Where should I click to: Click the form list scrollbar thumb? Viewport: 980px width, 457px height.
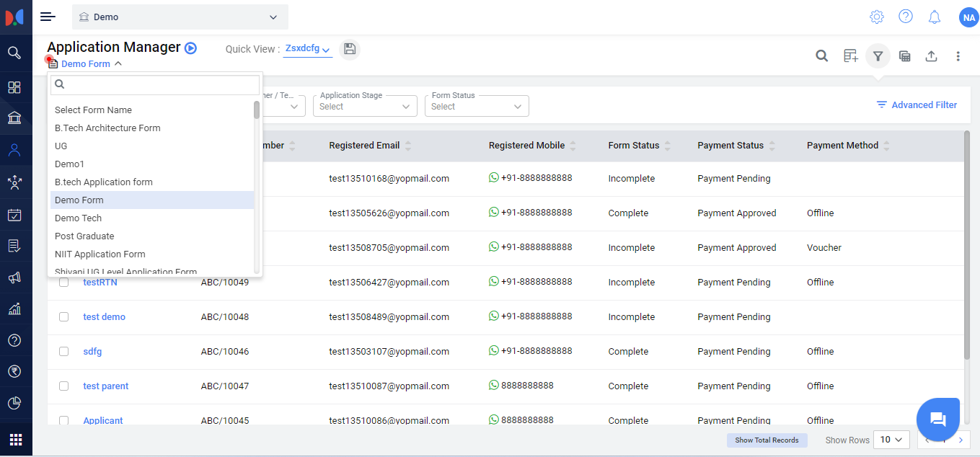point(257,110)
